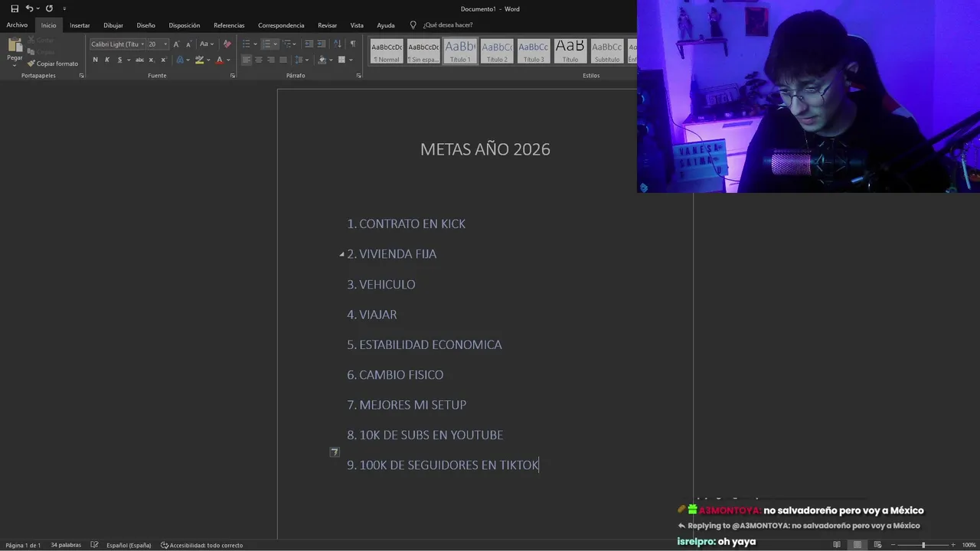Toggle show paragraph marks (¶)
Screen dimensions: 980x551
tap(352, 44)
